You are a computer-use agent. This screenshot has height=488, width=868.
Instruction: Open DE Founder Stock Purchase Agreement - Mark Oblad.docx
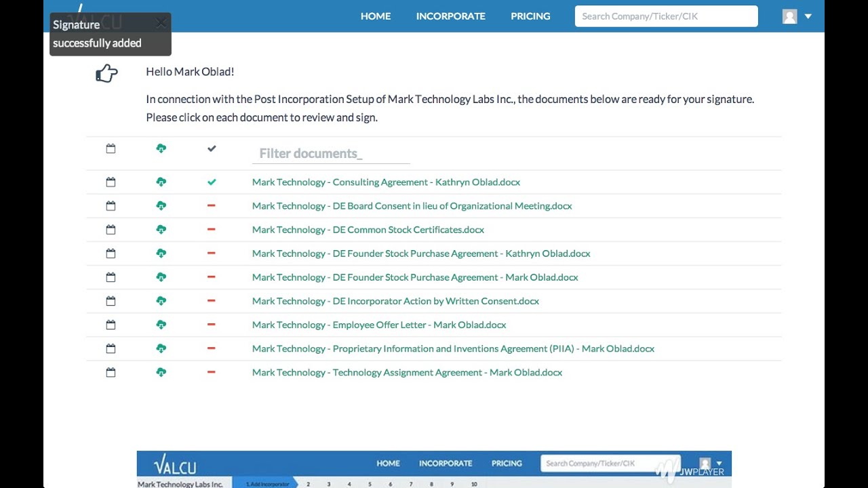(415, 277)
